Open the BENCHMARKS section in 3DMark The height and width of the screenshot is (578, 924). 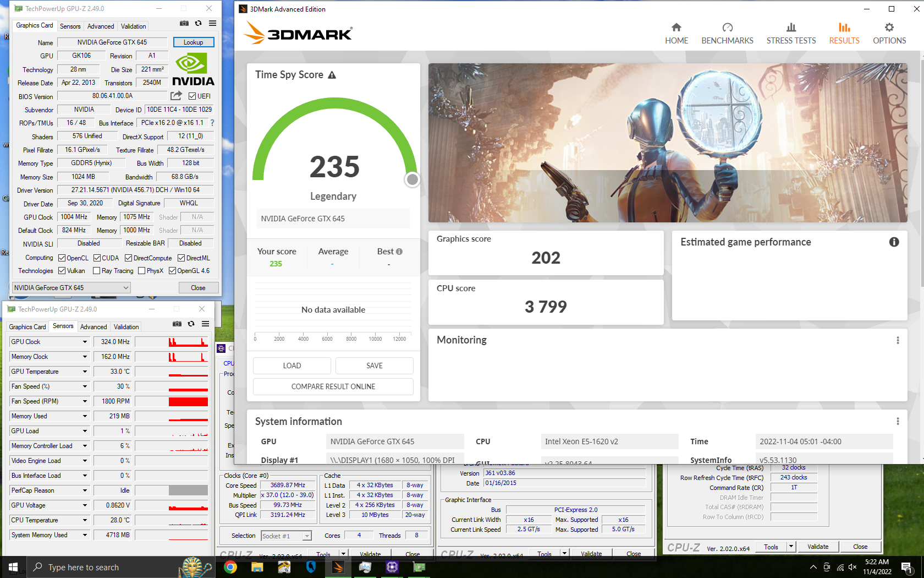727,34
